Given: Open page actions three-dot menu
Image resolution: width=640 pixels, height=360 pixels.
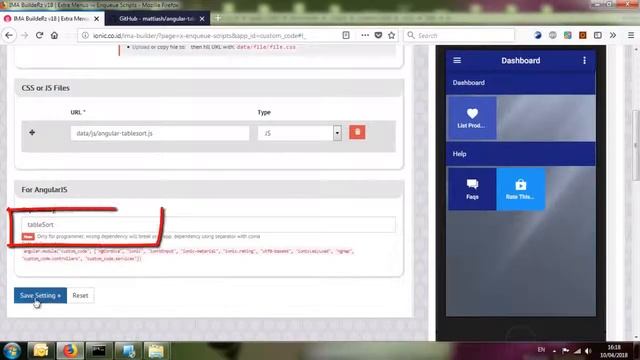Looking at the screenshot, I should 365,35.
